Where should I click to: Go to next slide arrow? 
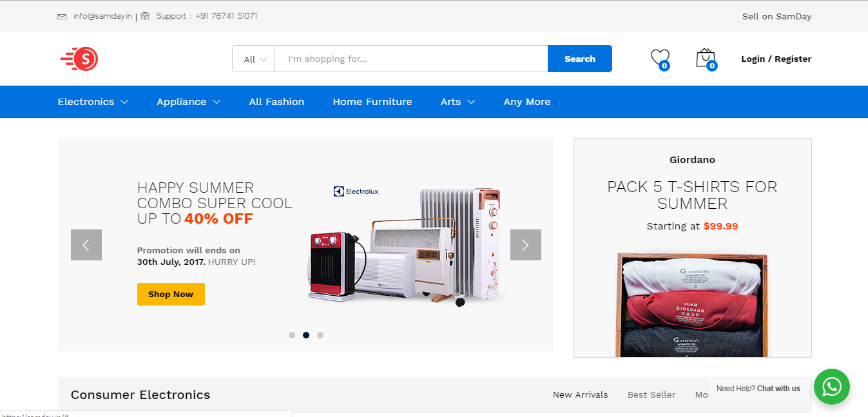coord(526,245)
